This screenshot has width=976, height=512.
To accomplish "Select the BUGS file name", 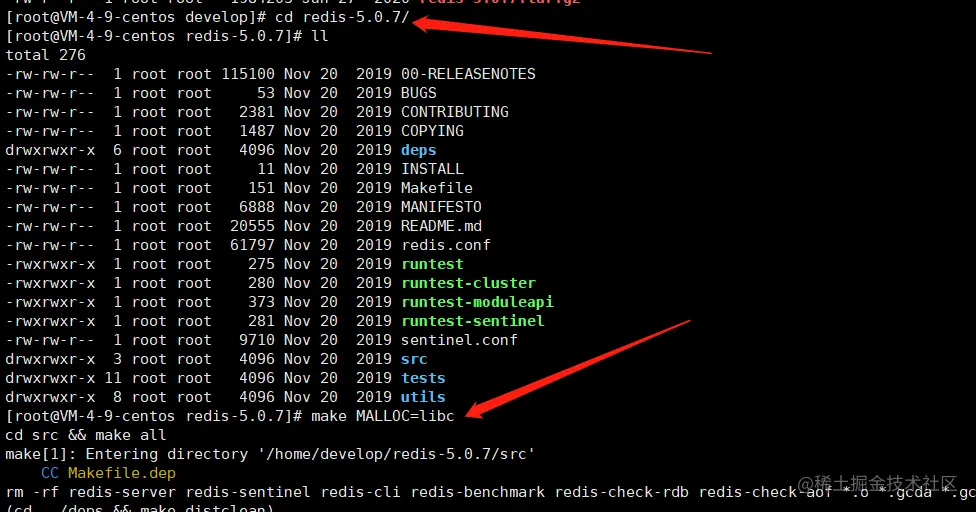I will (x=419, y=93).
